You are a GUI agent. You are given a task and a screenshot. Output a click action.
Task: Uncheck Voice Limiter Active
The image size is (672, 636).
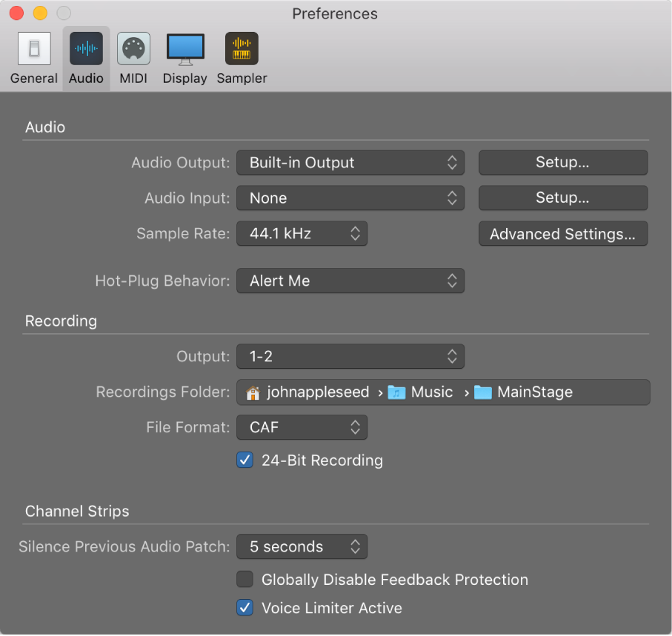(x=244, y=608)
